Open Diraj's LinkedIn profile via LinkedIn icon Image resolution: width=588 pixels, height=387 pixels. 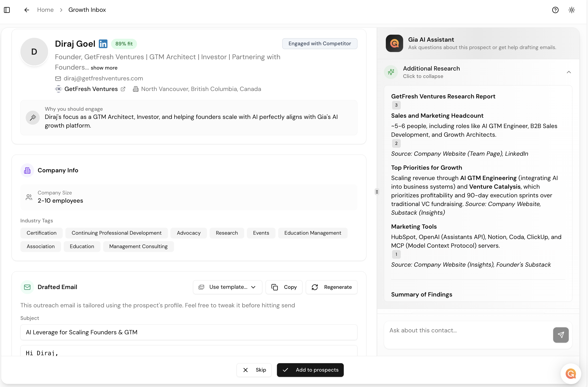pyautogui.click(x=103, y=44)
